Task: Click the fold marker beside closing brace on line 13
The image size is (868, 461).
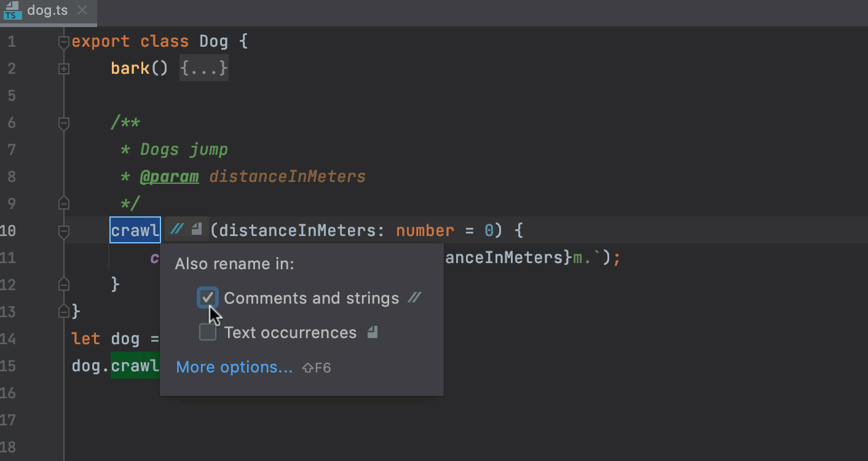Action: click(x=63, y=310)
